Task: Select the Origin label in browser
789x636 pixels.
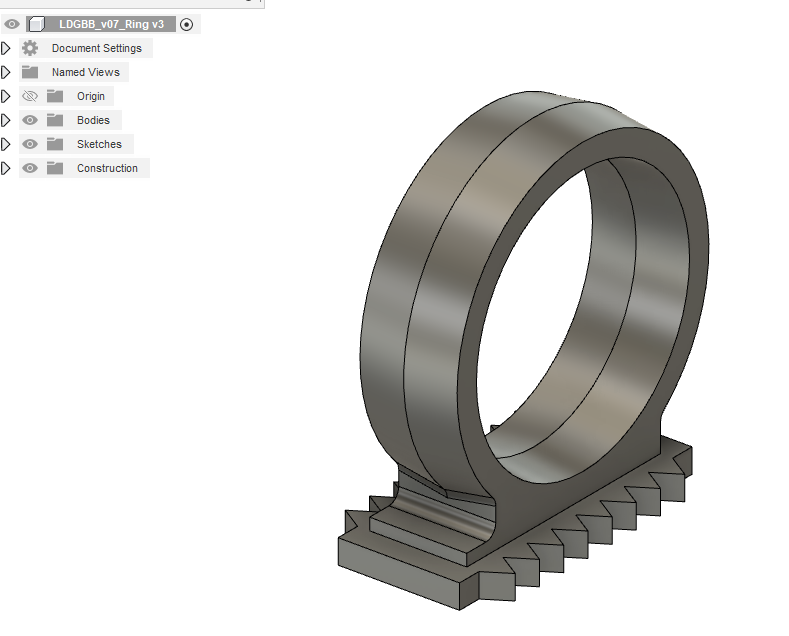Action: pos(91,96)
